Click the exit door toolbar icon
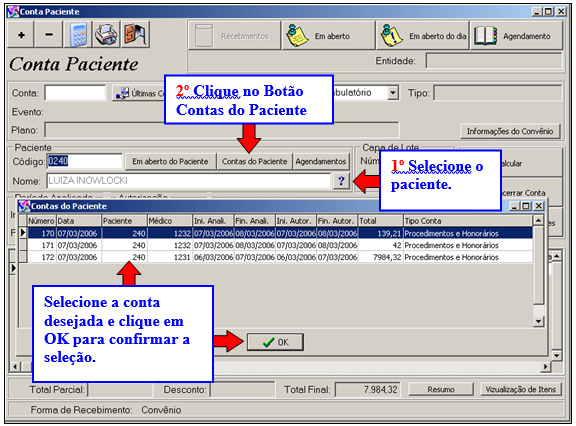 tap(135, 35)
